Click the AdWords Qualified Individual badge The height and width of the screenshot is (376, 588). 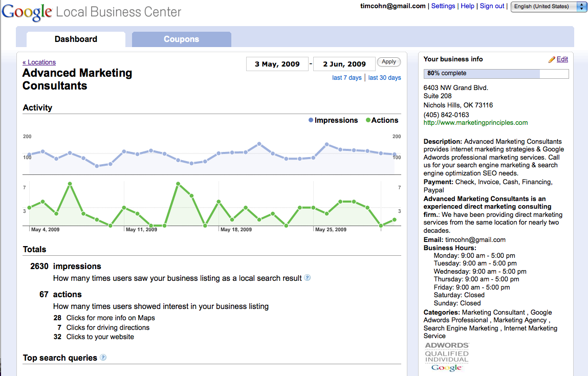pyautogui.click(x=446, y=357)
